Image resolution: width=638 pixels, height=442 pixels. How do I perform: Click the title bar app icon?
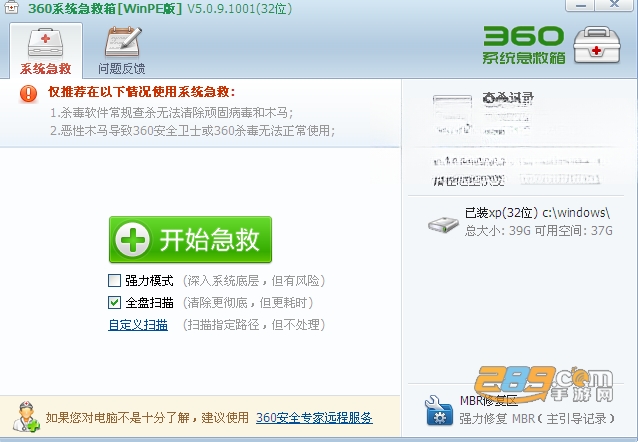click(11, 7)
